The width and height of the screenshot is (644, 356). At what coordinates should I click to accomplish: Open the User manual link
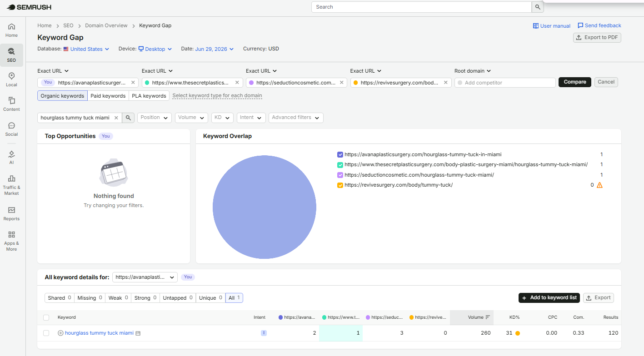click(x=552, y=26)
